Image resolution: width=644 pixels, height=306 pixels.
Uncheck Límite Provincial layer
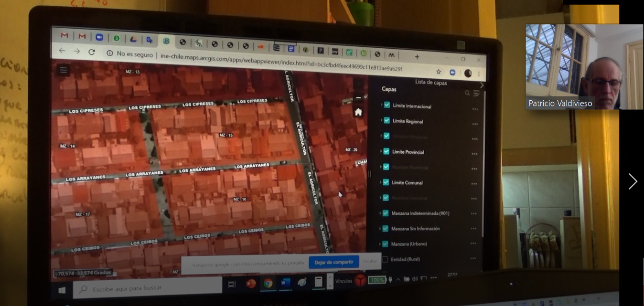tap(386, 151)
